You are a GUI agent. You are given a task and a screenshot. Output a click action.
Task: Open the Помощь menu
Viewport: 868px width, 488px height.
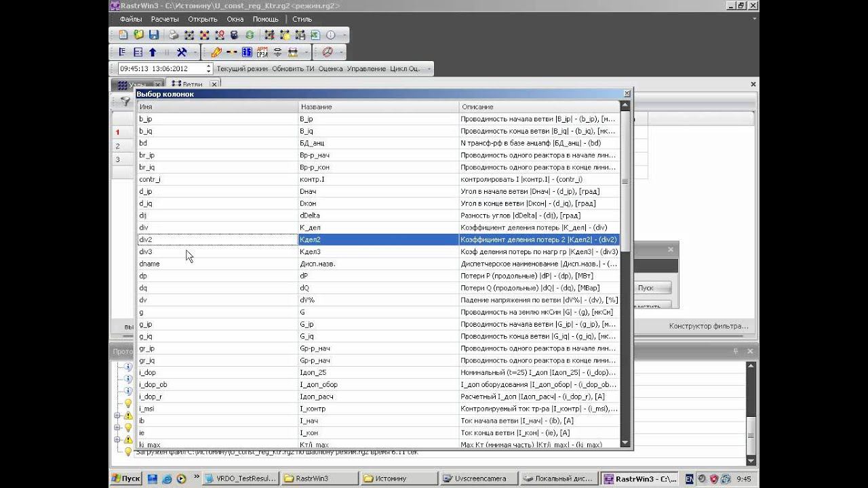click(265, 20)
